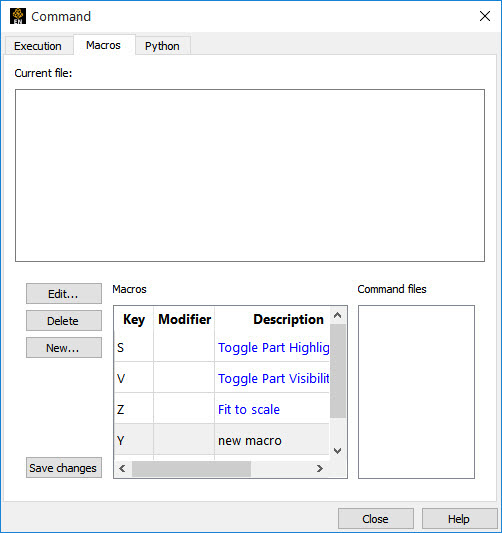
Task: Click inside the Current file text area
Action: [x=250, y=175]
